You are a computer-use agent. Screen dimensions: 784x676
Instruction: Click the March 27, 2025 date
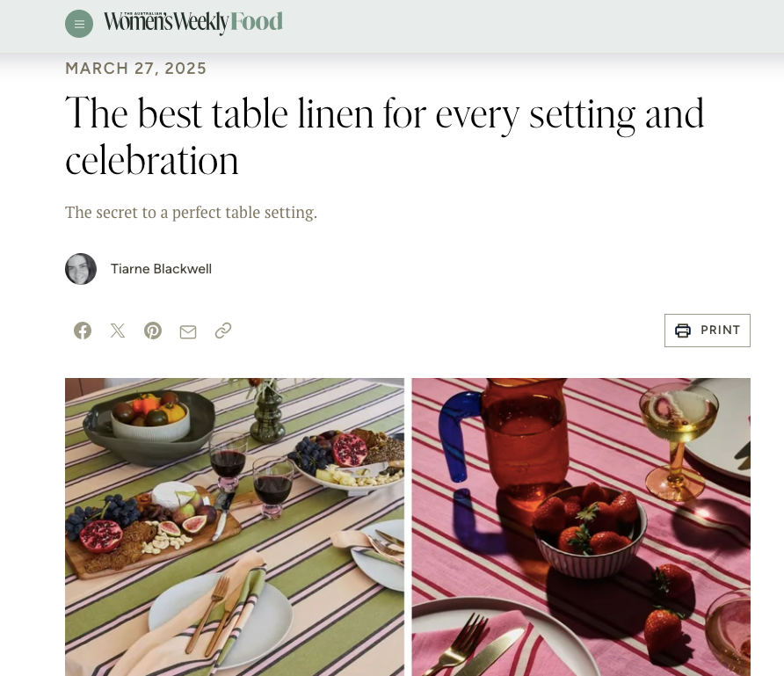tap(135, 69)
